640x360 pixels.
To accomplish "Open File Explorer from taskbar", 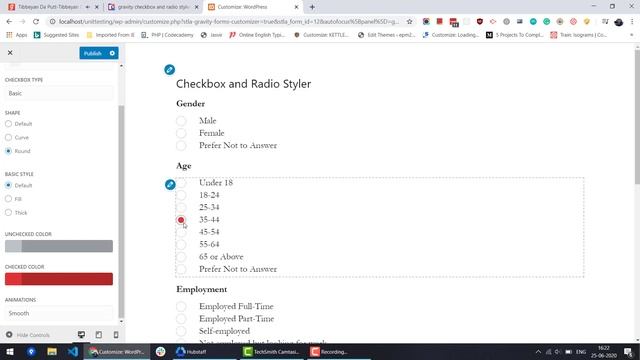I will 52,352.
